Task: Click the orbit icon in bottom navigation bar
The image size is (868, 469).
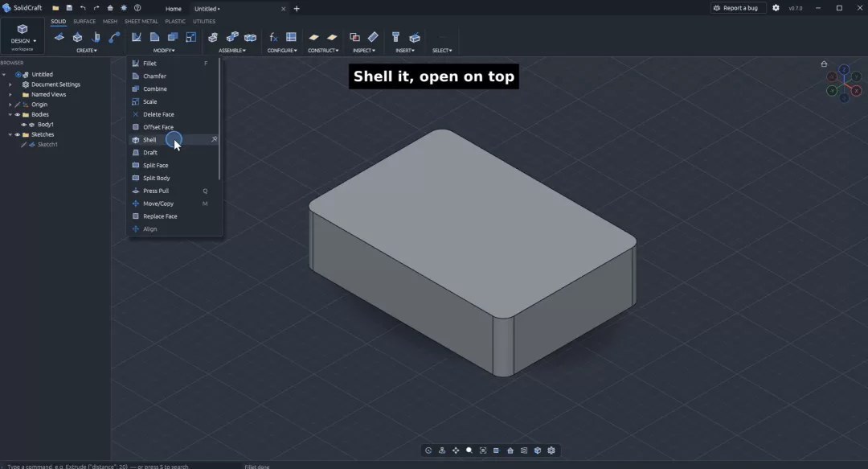Action: tap(428, 450)
